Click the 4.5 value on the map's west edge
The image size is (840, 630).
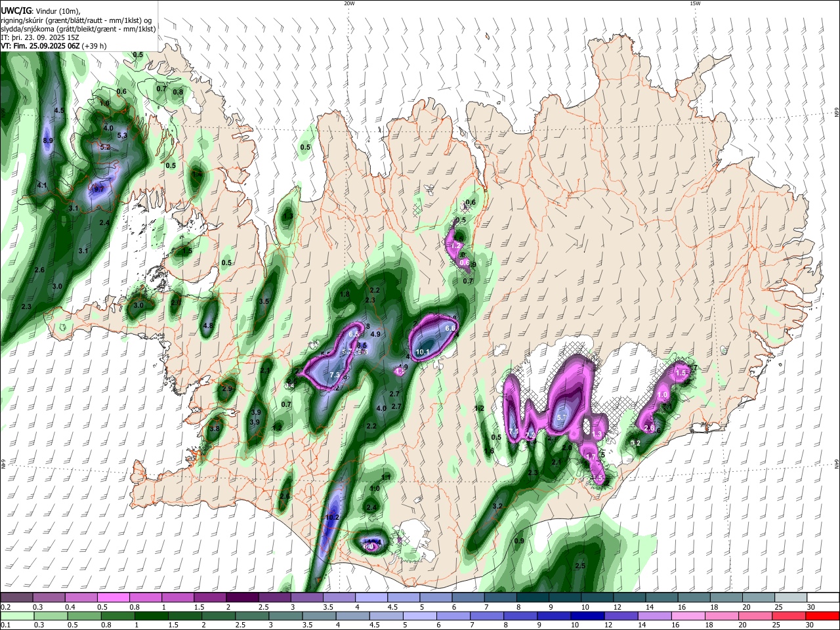[59, 110]
